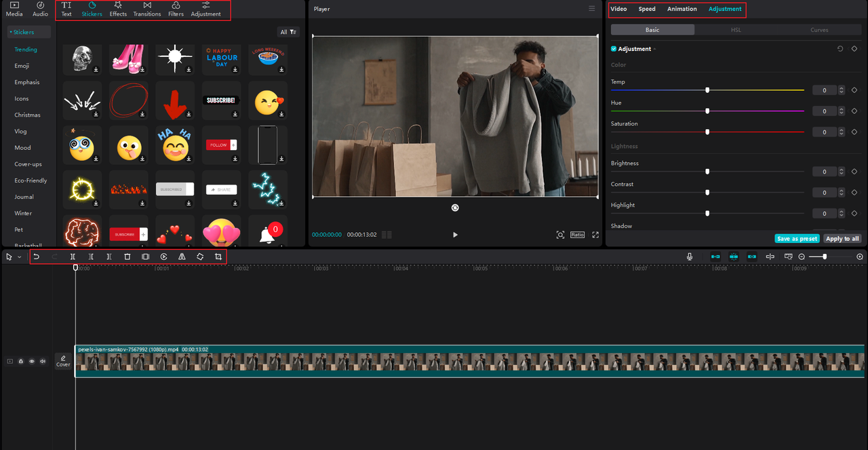Click the Rotate icon in timeline toolbar

200,257
